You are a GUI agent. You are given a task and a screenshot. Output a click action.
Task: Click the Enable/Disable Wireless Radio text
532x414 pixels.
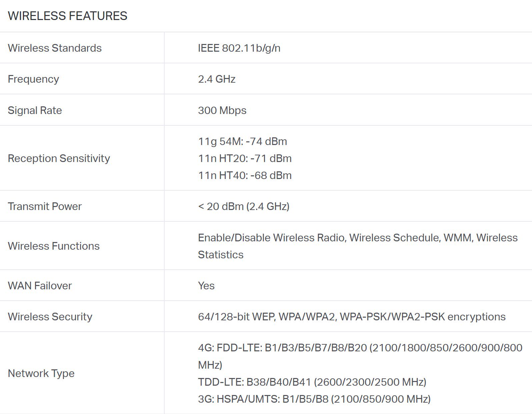coord(271,238)
